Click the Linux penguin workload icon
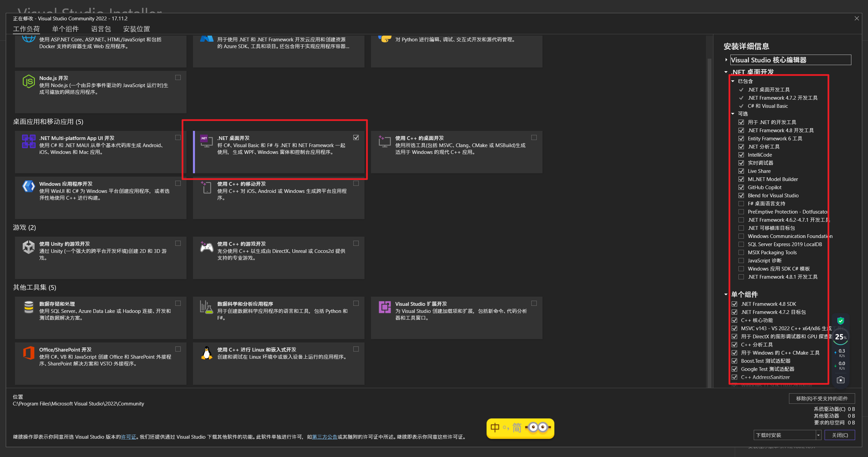The image size is (868, 457). pyautogui.click(x=206, y=353)
